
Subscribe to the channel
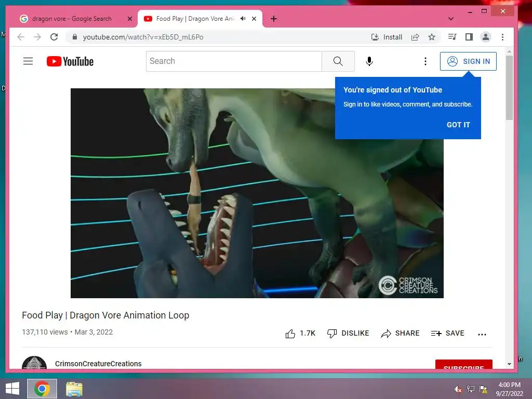[463, 364]
